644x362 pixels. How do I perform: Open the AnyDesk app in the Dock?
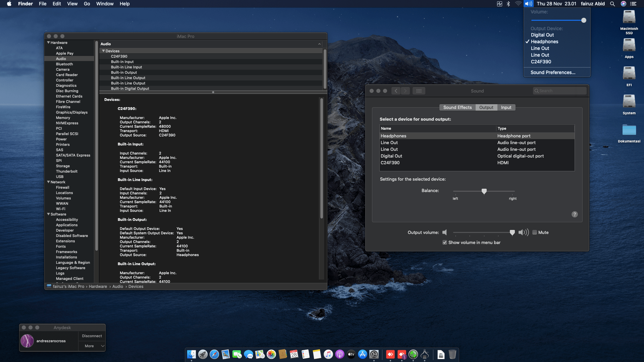tap(390, 354)
